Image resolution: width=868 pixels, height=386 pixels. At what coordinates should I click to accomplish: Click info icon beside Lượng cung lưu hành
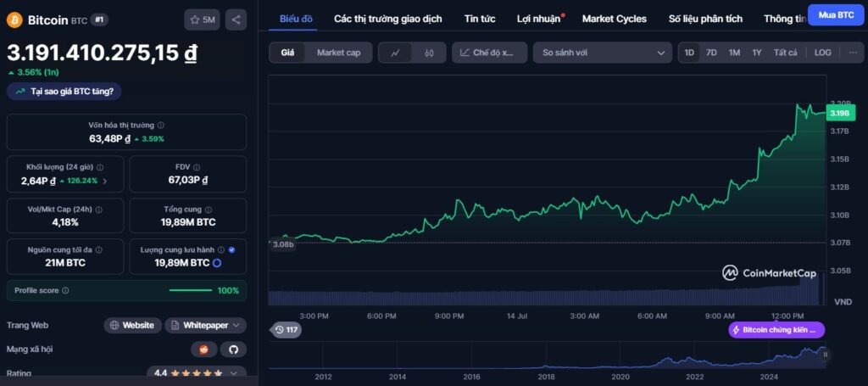click(x=221, y=250)
